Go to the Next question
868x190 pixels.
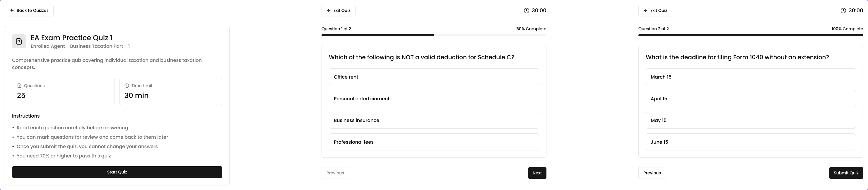537,173
